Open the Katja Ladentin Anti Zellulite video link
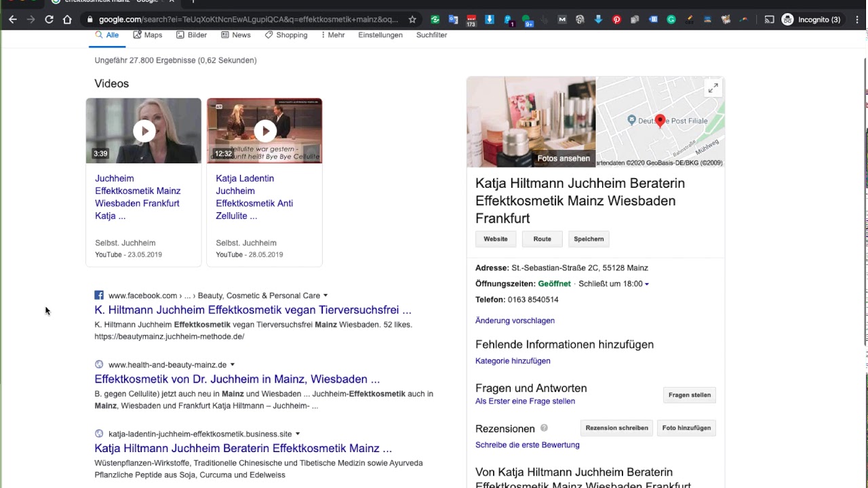Viewport: 868px width, 488px height. click(x=254, y=197)
